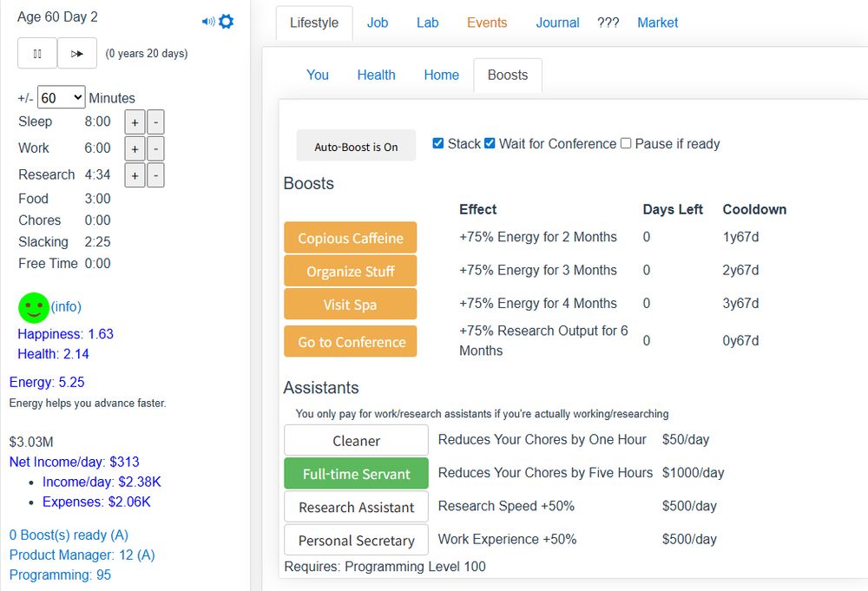
Task: Click the Go to Conference boost
Action: point(351,342)
